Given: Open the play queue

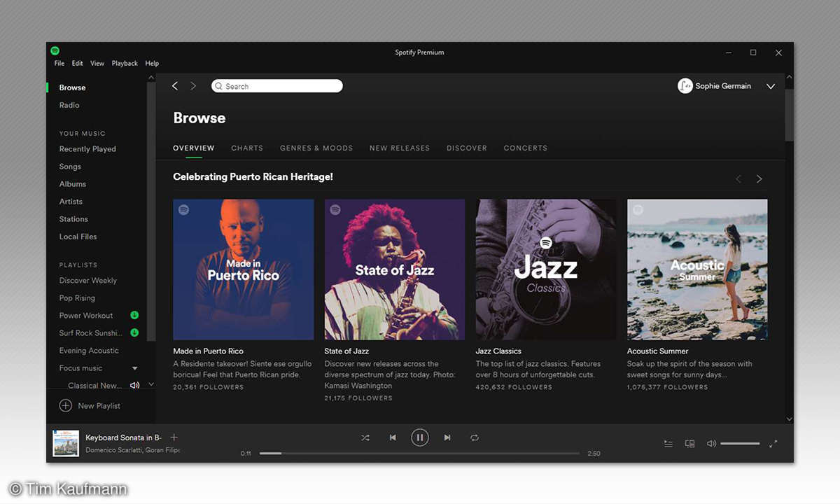Looking at the screenshot, I should pos(668,444).
